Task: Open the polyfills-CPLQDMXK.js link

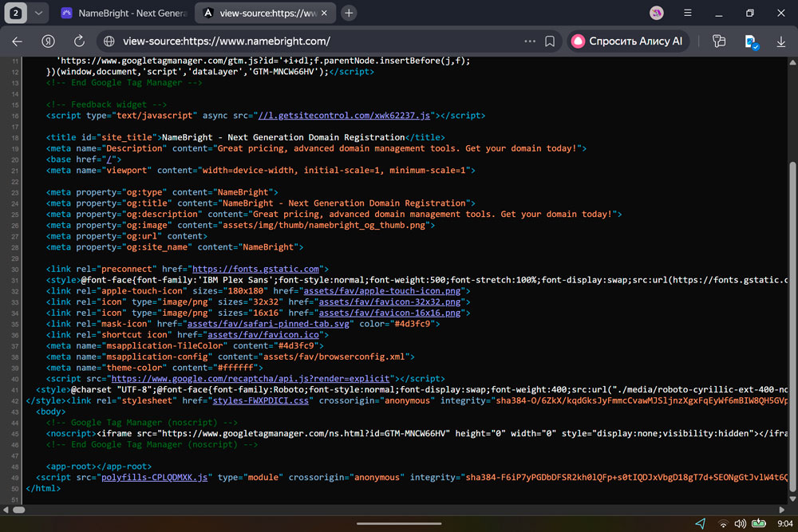Action: [x=155, y=477]
